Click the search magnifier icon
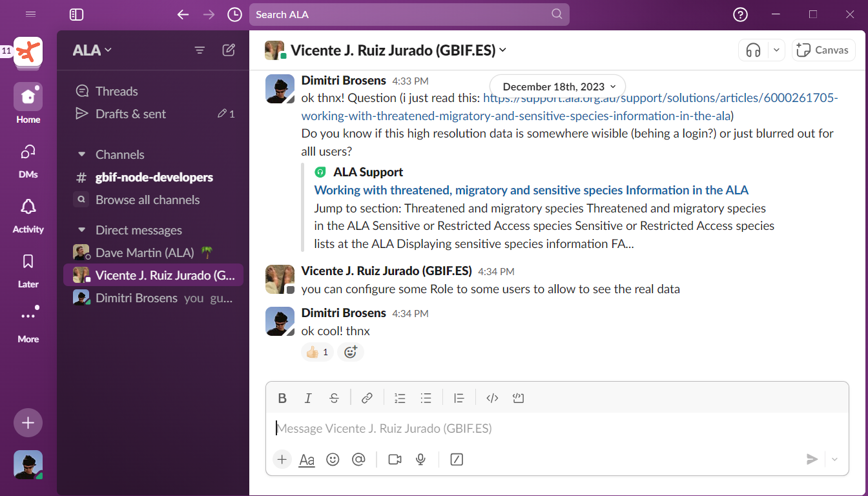 point(557,14)
